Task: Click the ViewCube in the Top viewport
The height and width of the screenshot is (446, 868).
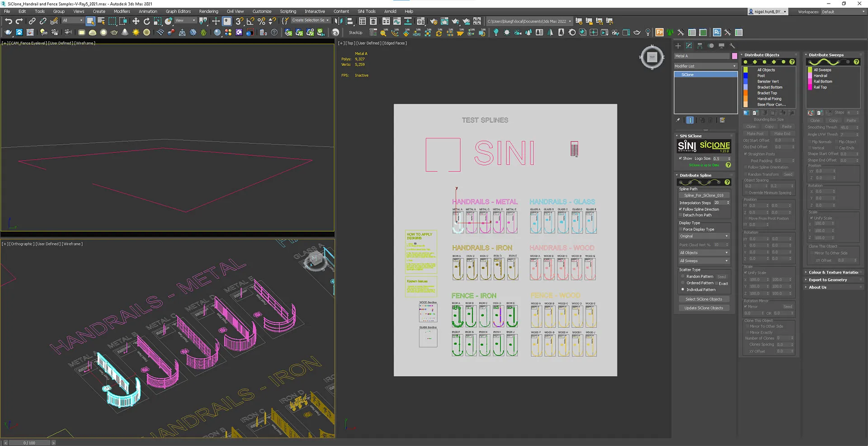Action: 652,57
